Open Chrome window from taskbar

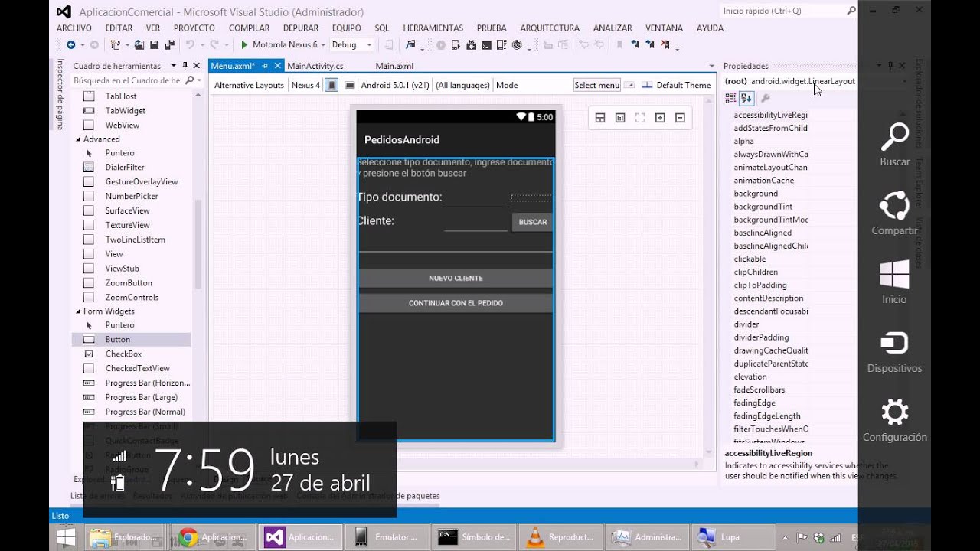[x=211, y=537]
